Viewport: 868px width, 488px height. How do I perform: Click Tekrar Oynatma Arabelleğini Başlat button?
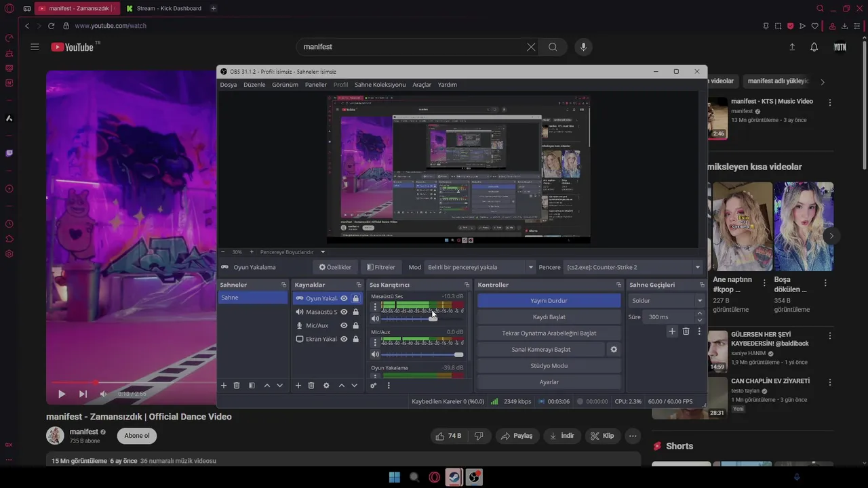click(549, 333)
